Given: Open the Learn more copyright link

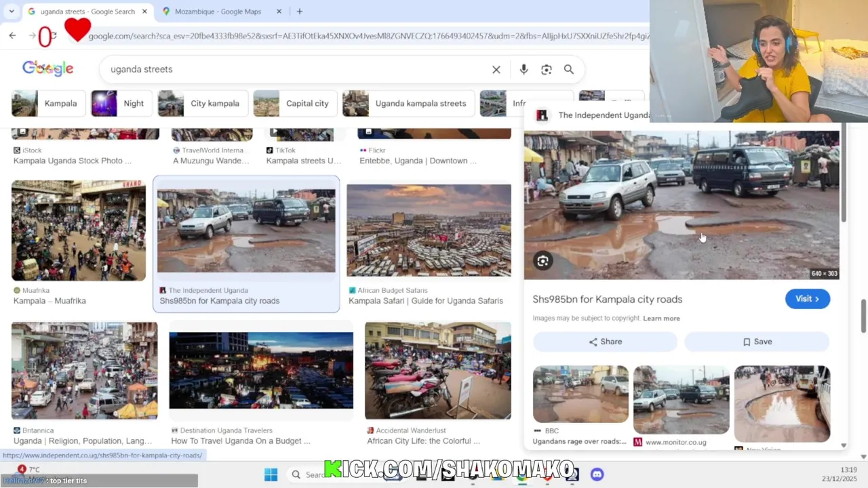Looking at the screenshot, I should (661, 319).
